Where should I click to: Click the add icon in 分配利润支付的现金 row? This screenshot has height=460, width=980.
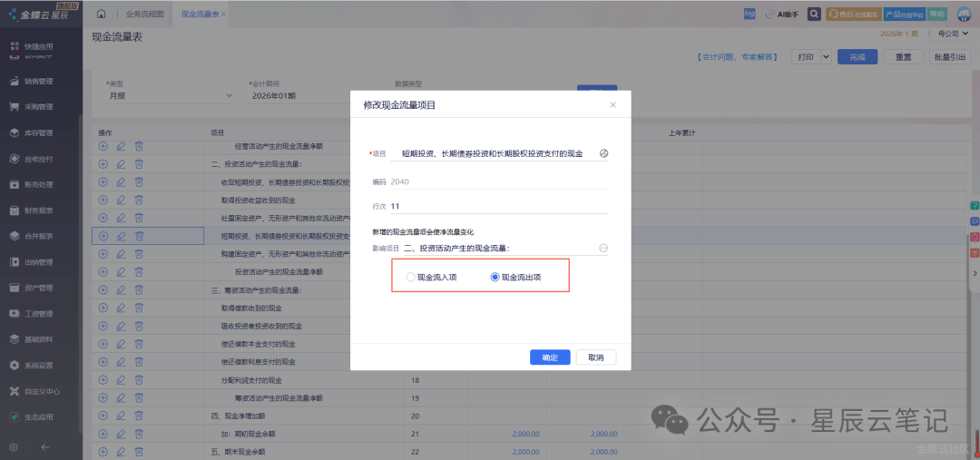coord(103,380)
